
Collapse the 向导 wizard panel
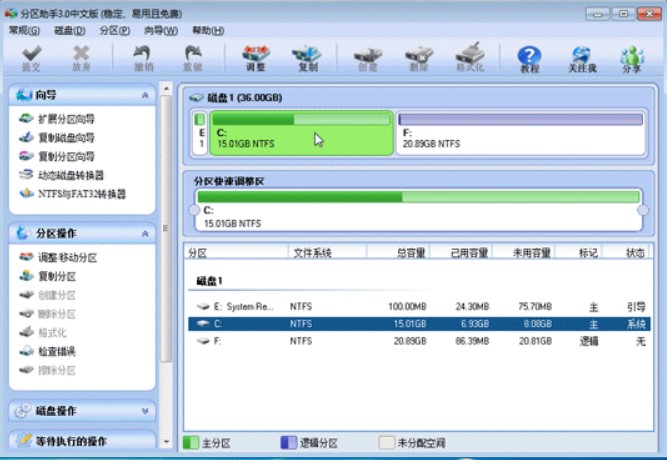coord(145,95)
